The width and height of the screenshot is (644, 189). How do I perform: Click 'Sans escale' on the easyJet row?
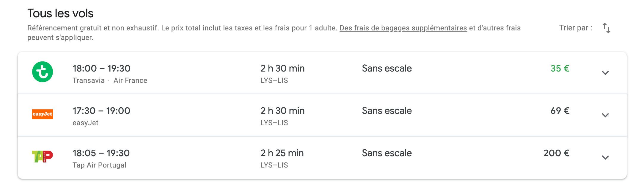click(x=387, y=111)
